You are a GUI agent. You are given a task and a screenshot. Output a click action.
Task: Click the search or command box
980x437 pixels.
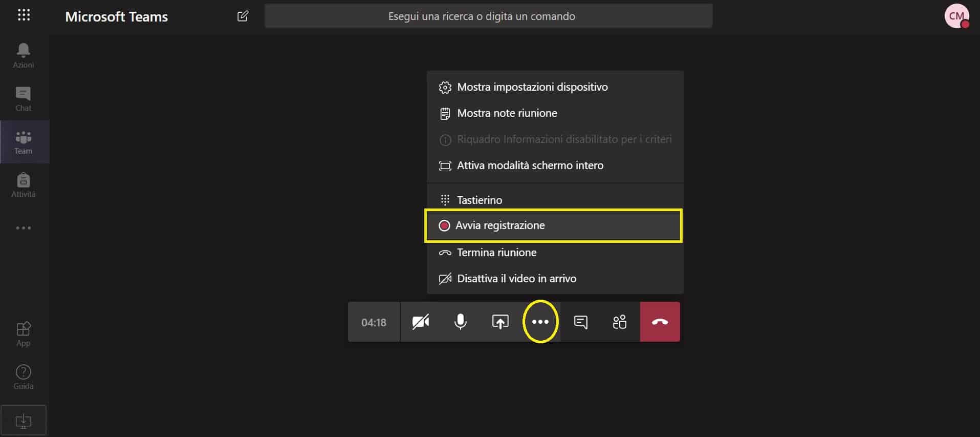[x=488, y=16]
